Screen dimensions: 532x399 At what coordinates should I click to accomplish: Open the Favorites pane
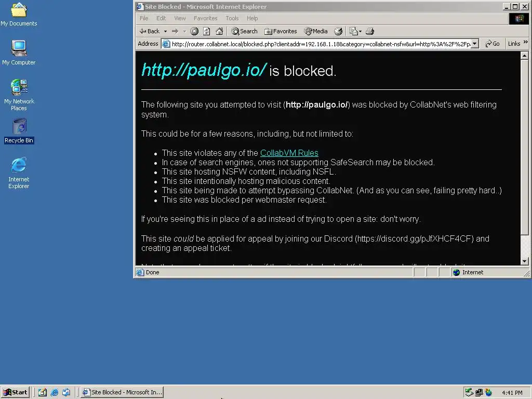(281, 31)
